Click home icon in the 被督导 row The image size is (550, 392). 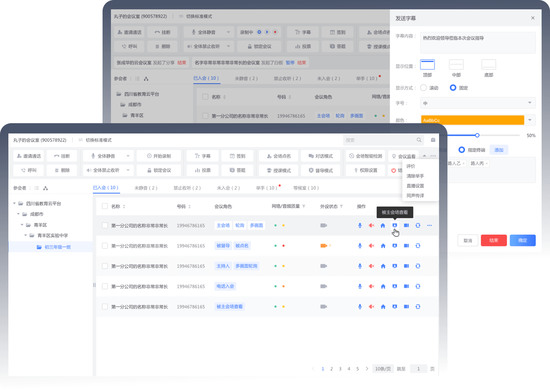point(383,246)
